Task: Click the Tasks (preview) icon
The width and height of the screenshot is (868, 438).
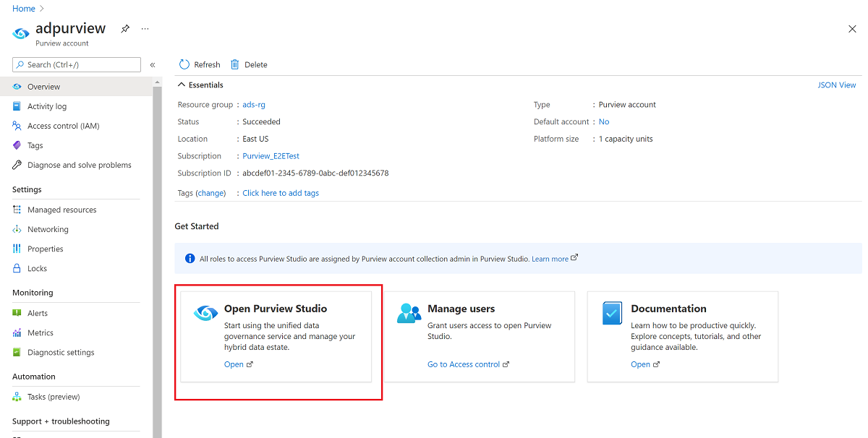Action: pyautogui.click(x=17, y=397)
